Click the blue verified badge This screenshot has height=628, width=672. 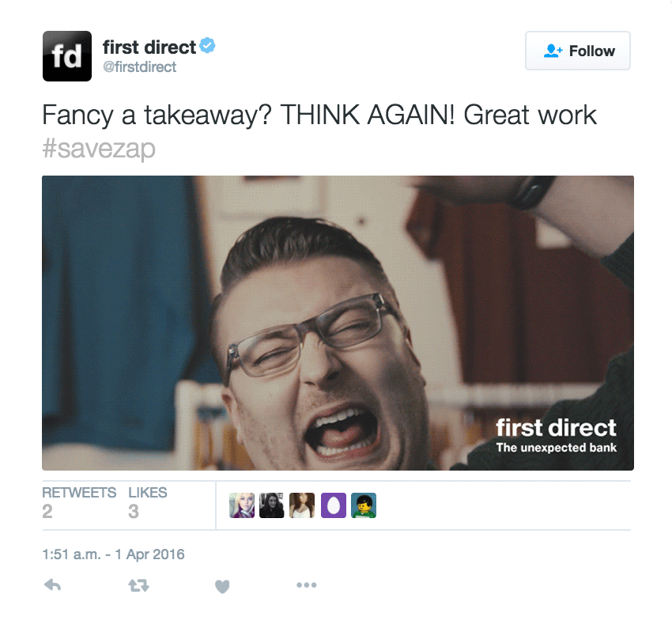[x=207, y=45]
